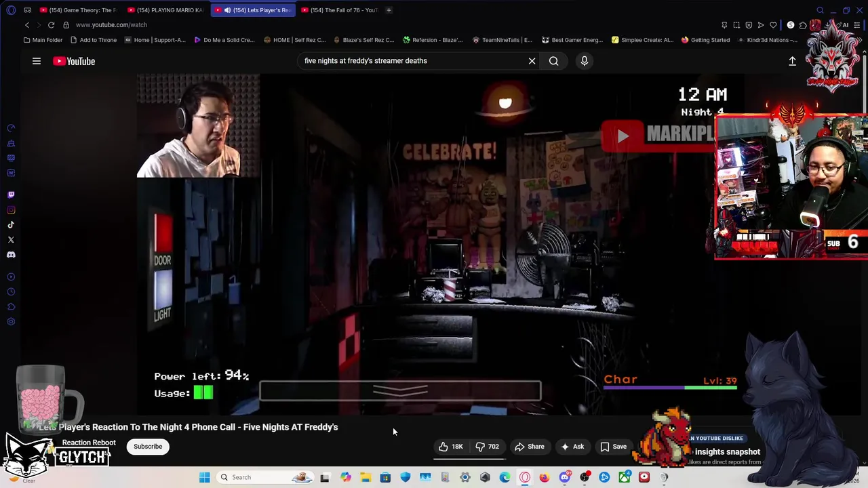Open X (Twitter) from the Opera sidebar
Screen dimensions: 868x488
pos(11,240)
